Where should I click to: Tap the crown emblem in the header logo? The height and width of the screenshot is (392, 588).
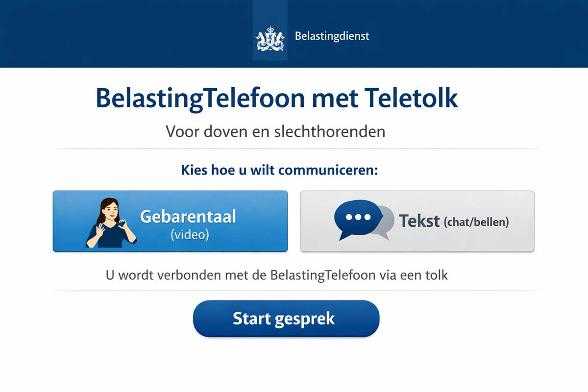point(270,30)
